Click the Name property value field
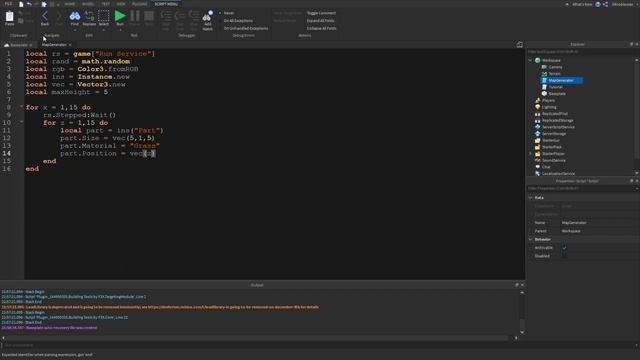640x360 pixels. pyautogui.click(x=599, y=223)
